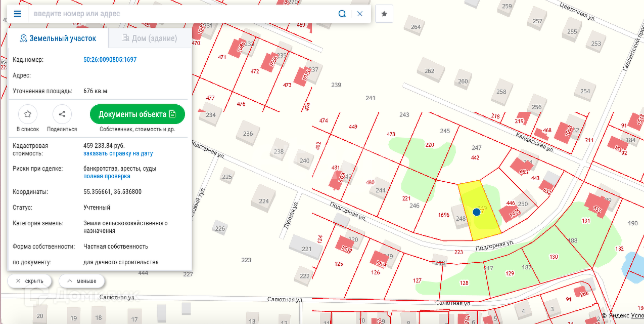Viewport: 644px width, 324px height.
Task: Click parcel label 1696 on map
Action: click(444, 215)
